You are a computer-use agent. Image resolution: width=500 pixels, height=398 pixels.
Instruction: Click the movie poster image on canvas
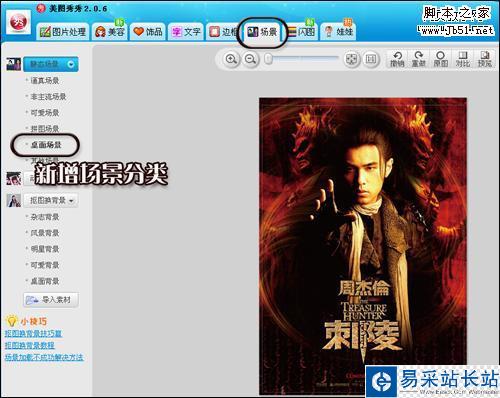pos(363,245)
